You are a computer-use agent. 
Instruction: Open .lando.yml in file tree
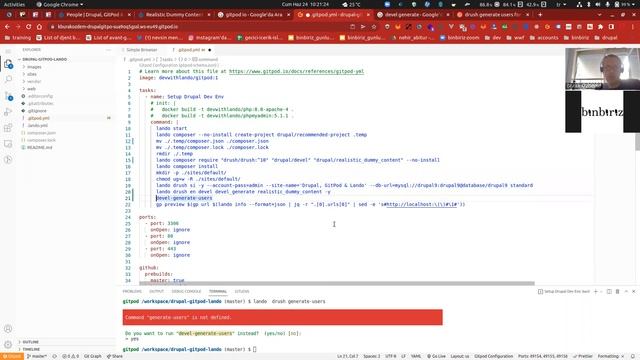(x=38, y=125)
